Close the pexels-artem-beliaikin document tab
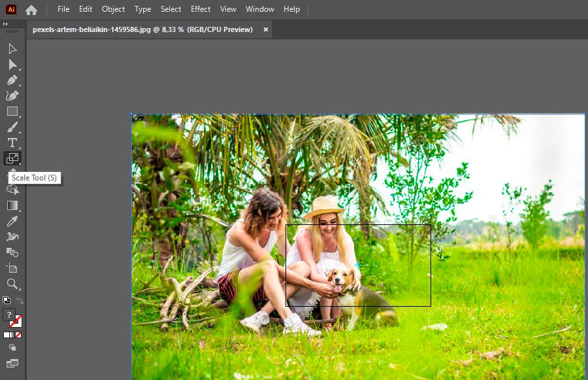Viewport: 588px width, 380px height. pyautogui.click(x=266, y=29)
